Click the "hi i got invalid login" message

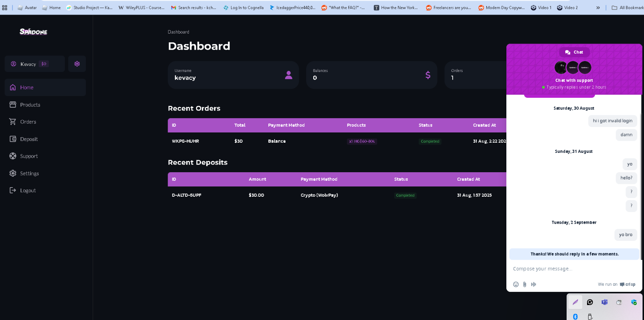pos(613,121)
